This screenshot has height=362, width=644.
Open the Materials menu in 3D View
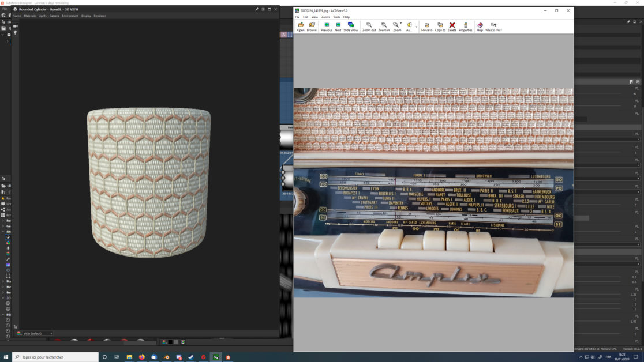29,16
